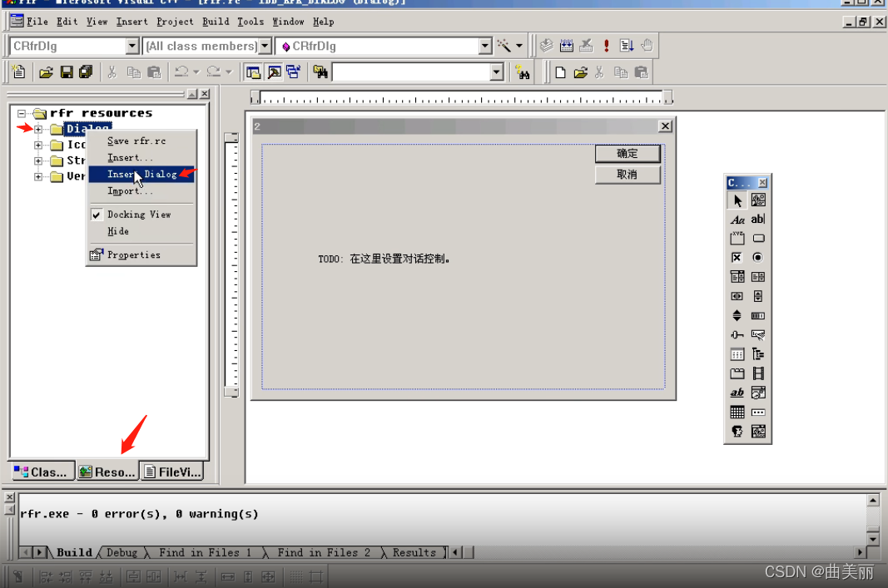Expand the Version folder in resource tree

pos(38,176)
